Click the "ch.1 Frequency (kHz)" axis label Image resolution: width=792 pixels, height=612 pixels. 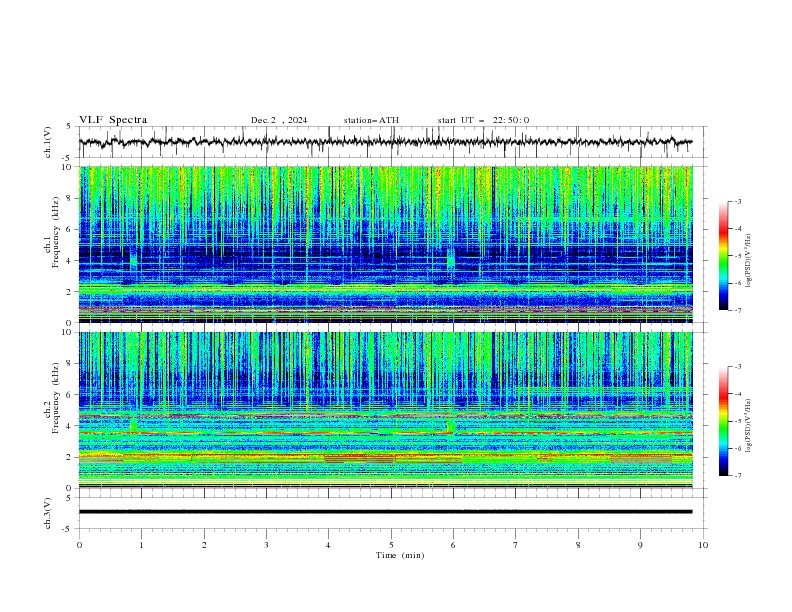point(52,233)
